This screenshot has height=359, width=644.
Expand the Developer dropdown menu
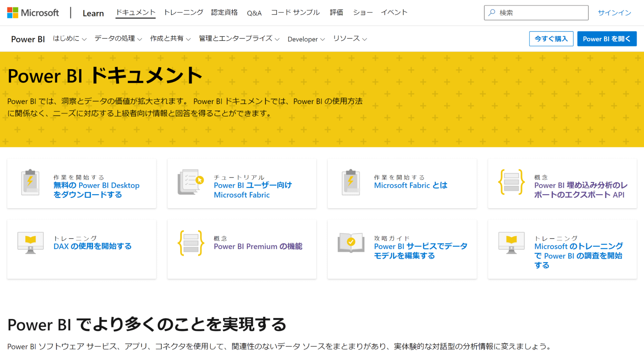pos(306,39)
